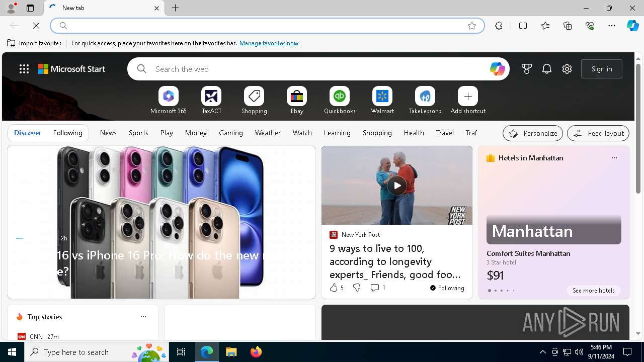Screen dimensions: 644x362
Task: Open Collections icon in toolbar
Action: click(x=568, y=26)
